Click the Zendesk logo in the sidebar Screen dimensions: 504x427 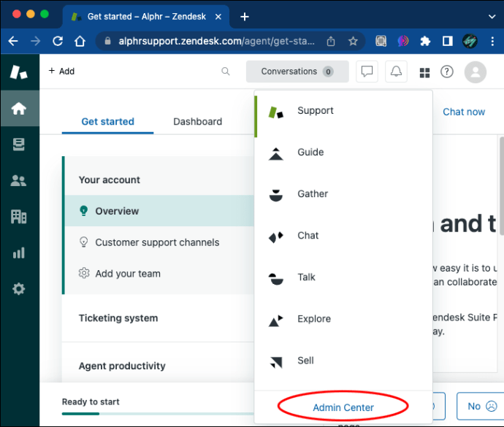(18, 72)
